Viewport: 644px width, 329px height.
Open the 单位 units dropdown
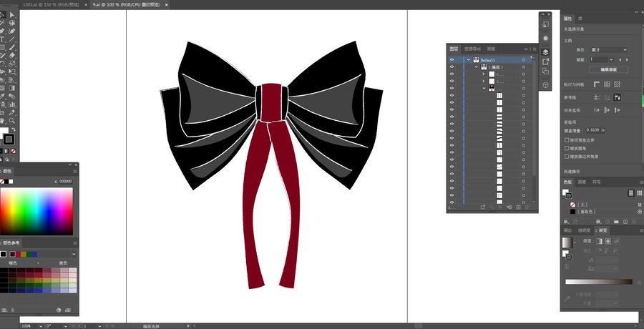pyautogui.click(x=609, y=49)
